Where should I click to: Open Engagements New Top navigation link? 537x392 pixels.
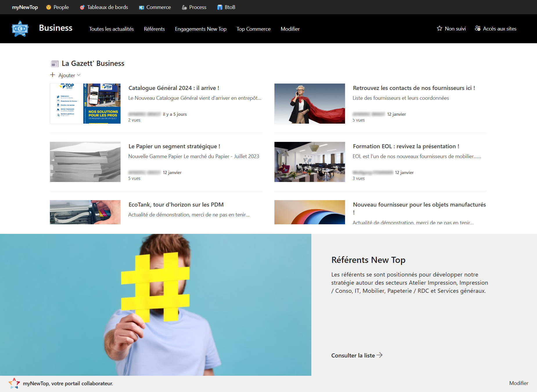[201, 29]
